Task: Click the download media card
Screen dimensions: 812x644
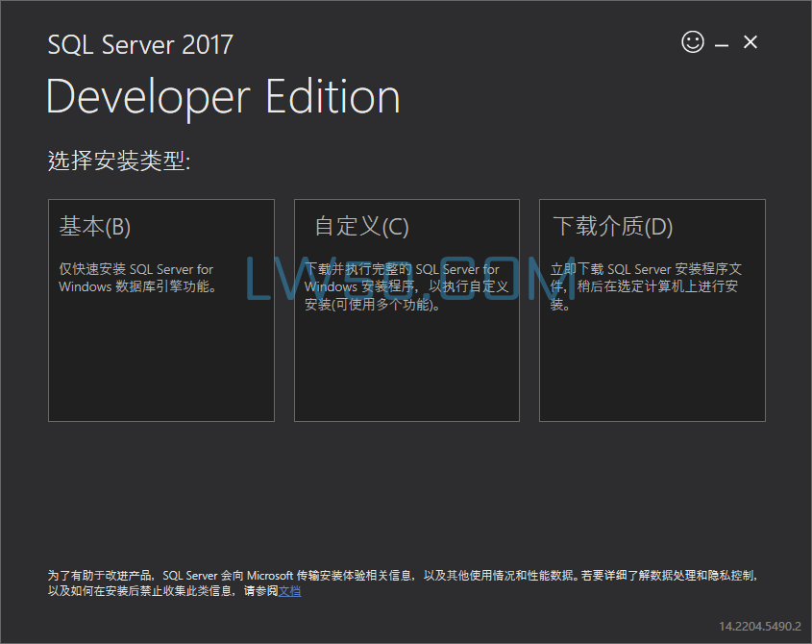Action: pyautogui.click(x=652, y=310)
